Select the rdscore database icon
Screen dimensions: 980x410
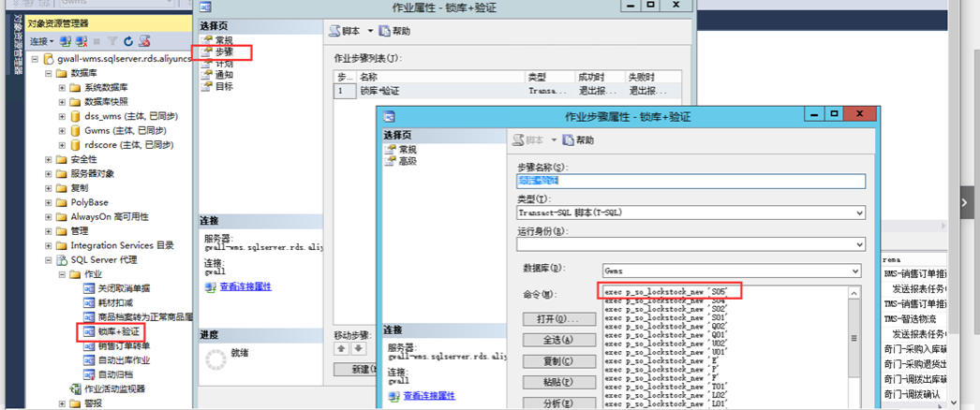click(75, 145)
